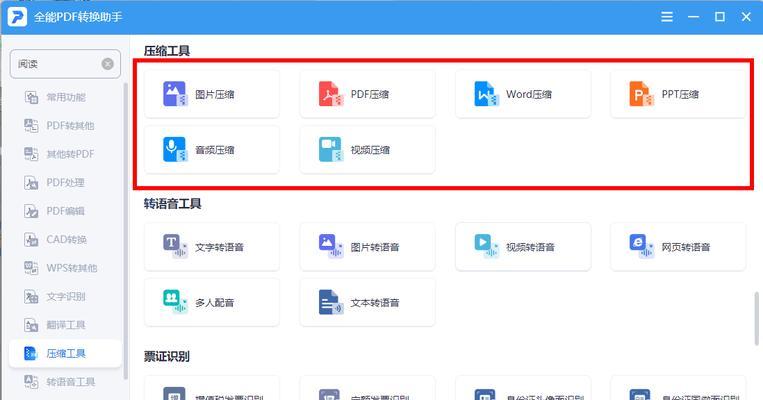This screenshot has width=763, height=400.
Task: Select PDF编辑 in sidebar
Action: [x=65, y=211]
